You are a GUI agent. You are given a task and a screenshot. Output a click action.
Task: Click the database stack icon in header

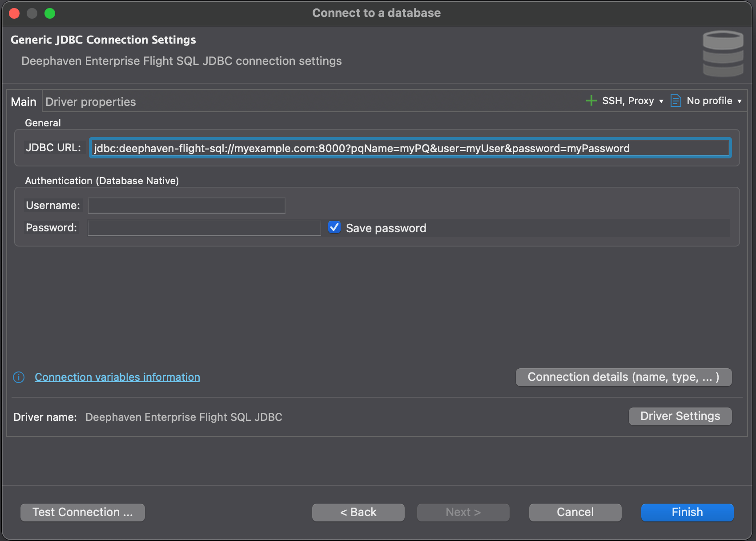point(723,53)
